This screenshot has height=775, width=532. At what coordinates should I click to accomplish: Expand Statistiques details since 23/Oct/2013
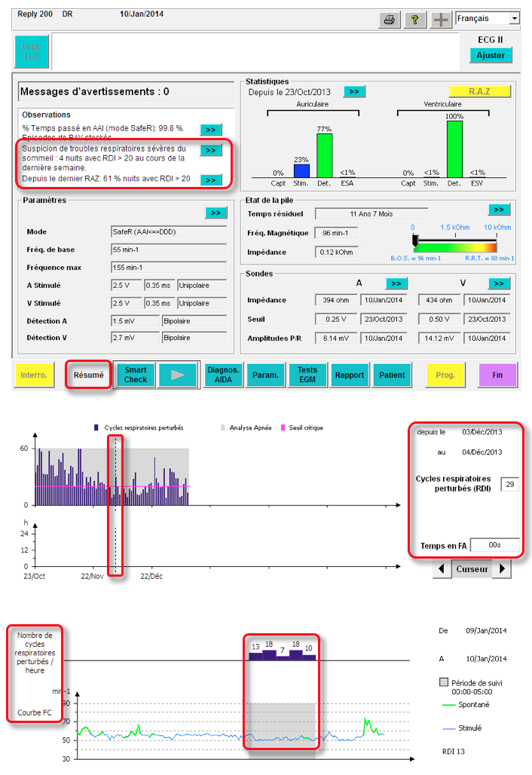click(354, 91)
